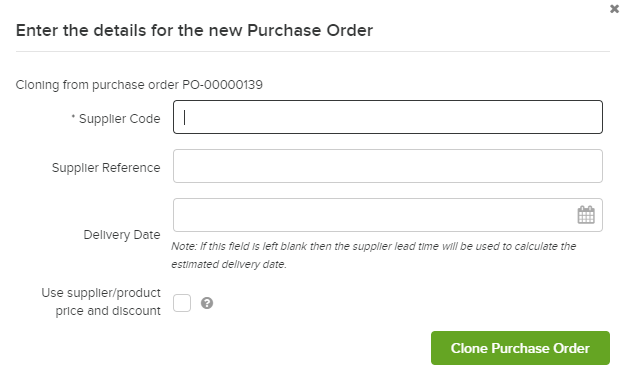Click the 'Use supplier/product price and discount' label
626x380 pixels.
pos(101,302)
